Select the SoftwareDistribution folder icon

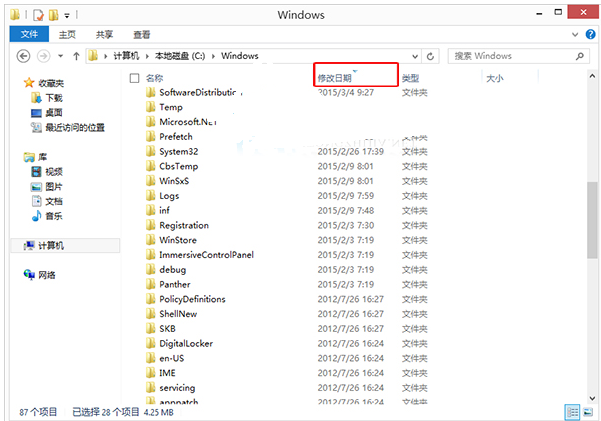[x=151, y=92]
